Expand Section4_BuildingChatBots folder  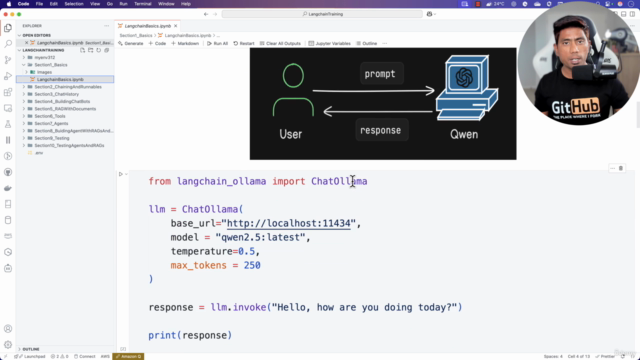[24, 102]
